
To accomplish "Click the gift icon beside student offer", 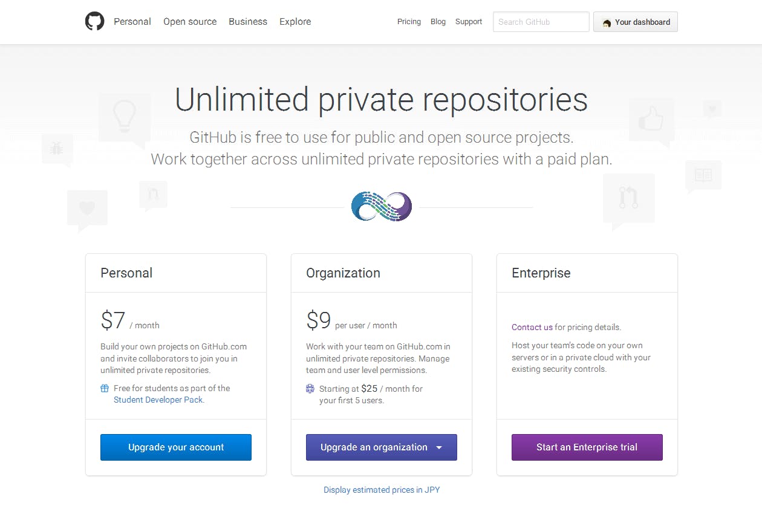I will coord(105,388).
